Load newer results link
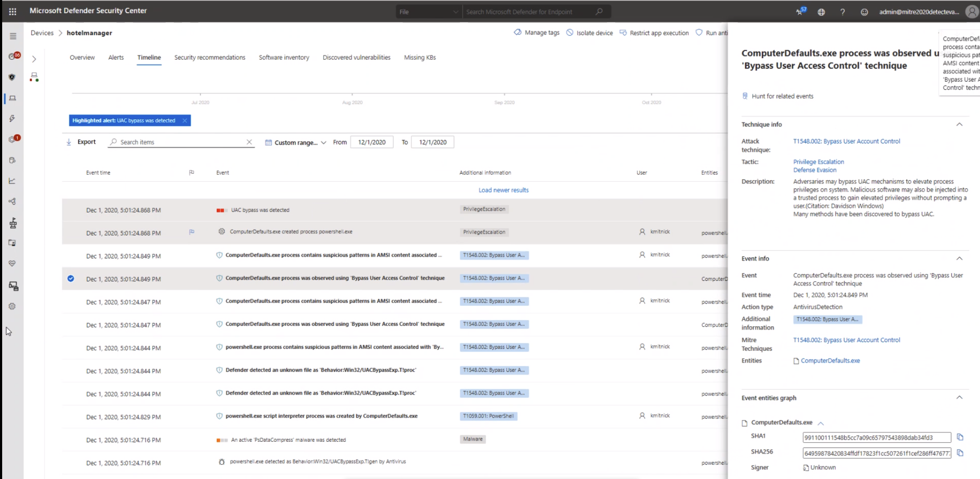This screenshot has height=479, width=980. click(504, 190)
